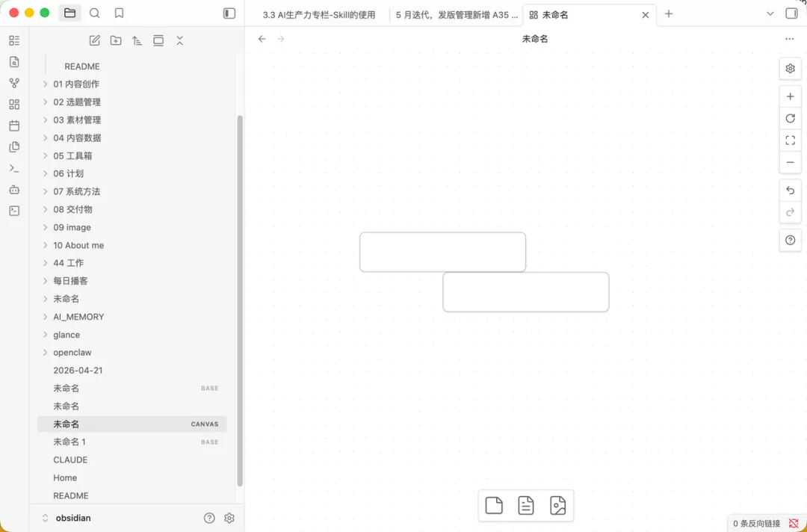807x532 pixels.
Task: Collapse all folders in the file explorer
Action: (179, 40)
